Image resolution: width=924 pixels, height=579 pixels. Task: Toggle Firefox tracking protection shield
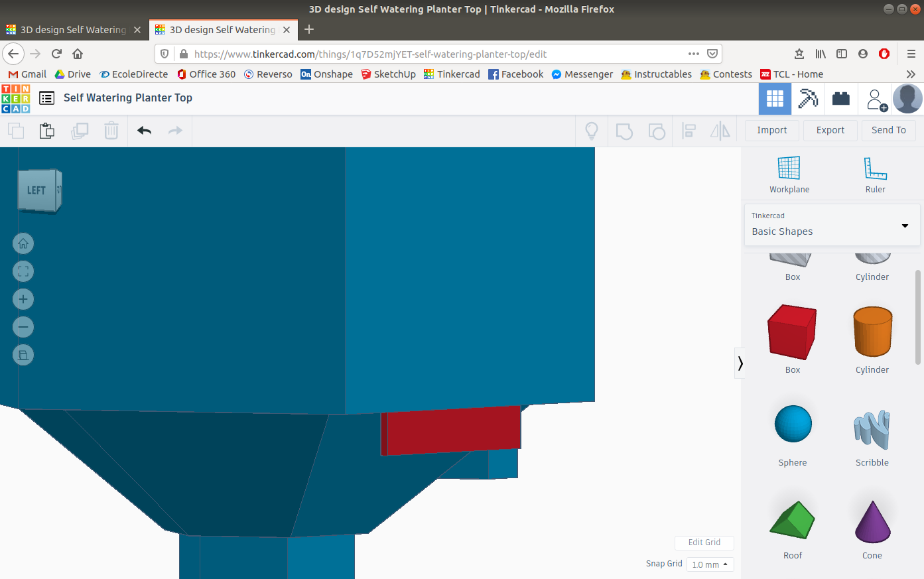(164, 54)
